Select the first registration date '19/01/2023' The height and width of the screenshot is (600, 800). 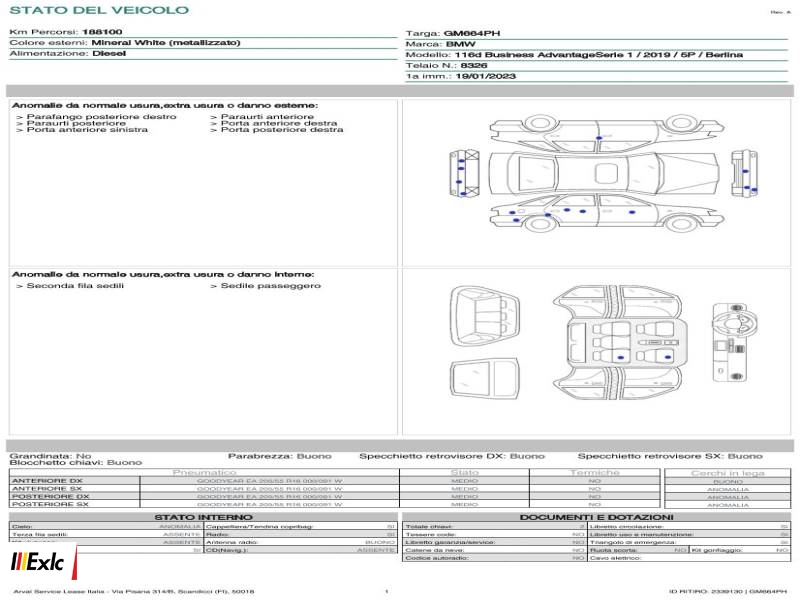486,76
